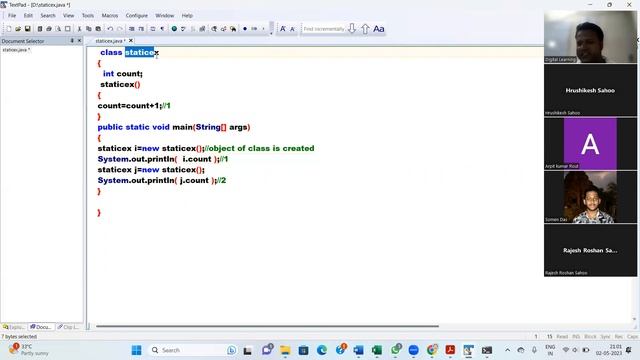Close the staticex.java tab

coord(131,41)
